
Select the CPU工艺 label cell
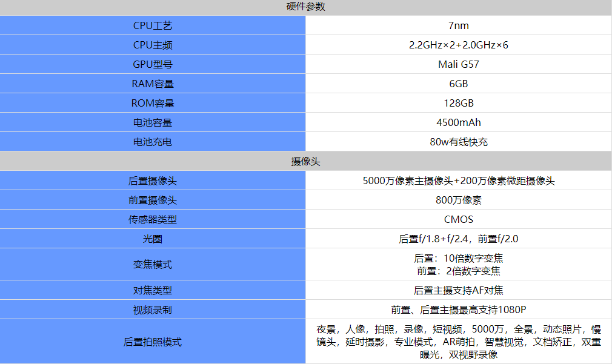[153, 25]
